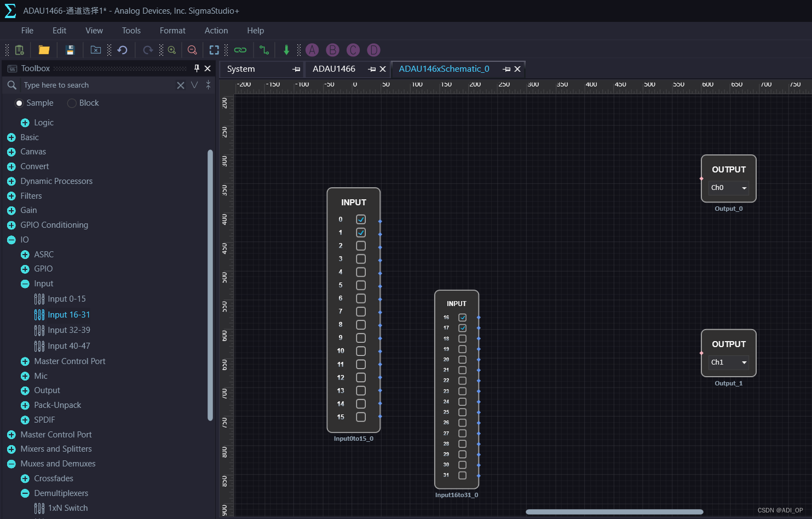Click the pin icon on System tab
The height and width of the screenshot is (519, 812).
click(x=296, y=69)
